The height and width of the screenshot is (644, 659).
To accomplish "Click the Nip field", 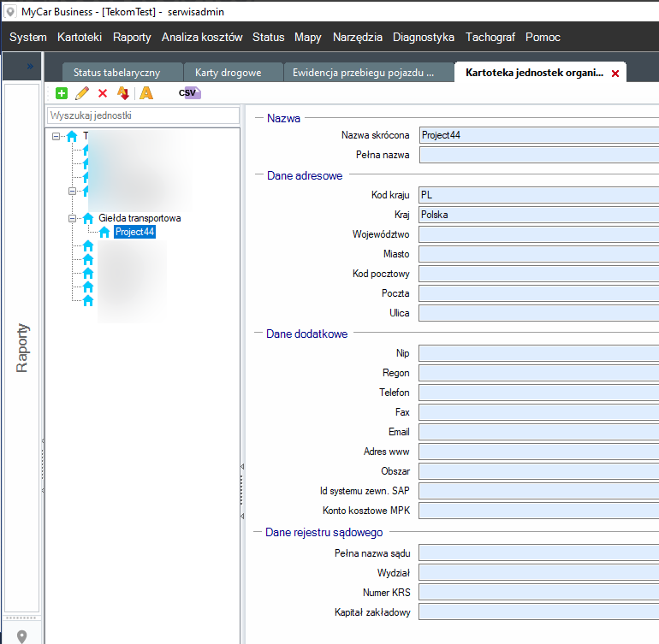I will click(539, 353).
